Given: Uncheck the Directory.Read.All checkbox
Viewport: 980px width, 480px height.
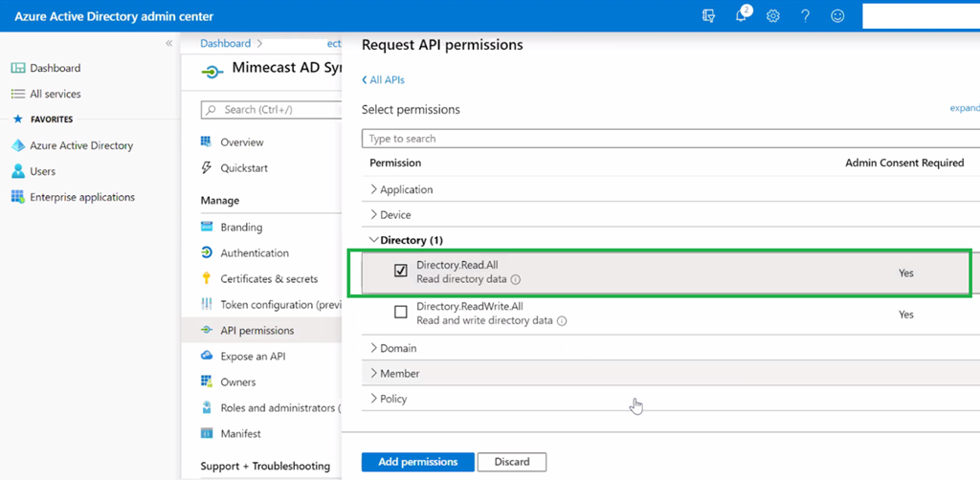Looking at the screenshot, I should (401, 271).
